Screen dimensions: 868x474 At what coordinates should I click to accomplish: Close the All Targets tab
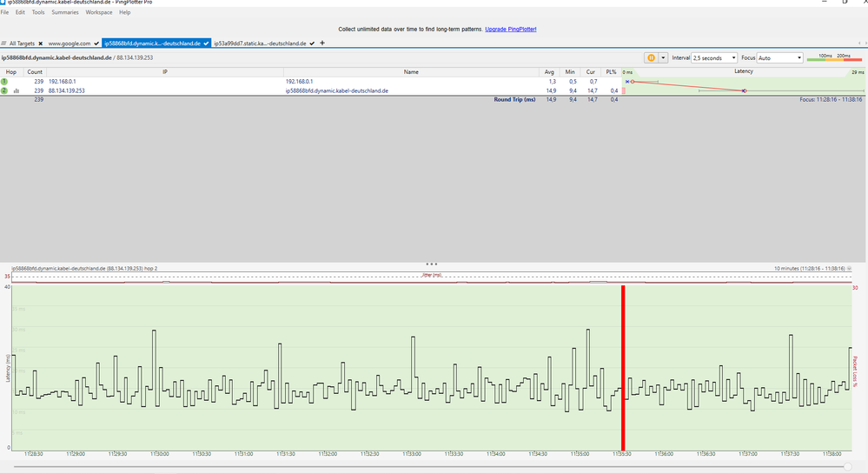[41, 43]
